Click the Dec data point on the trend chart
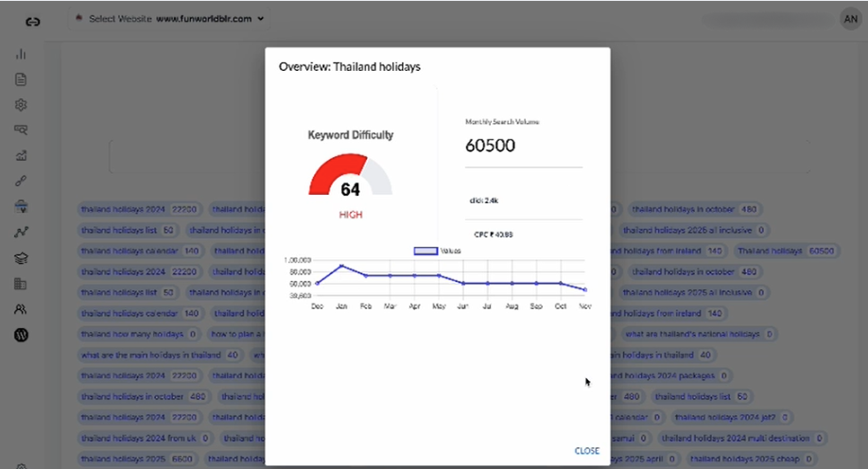The width and height of the screenshot is (868, 469). pos(317,284)
